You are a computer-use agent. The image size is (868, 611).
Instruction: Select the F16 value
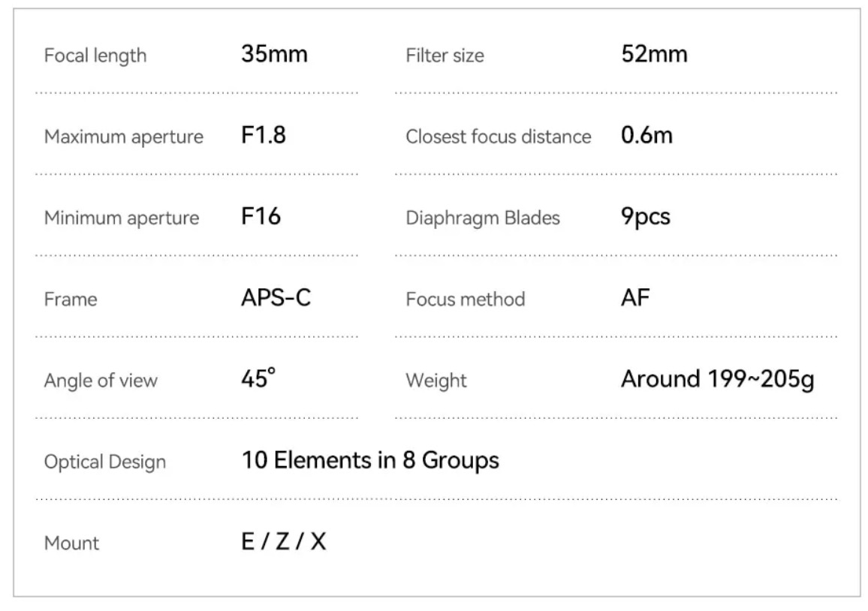click(x=261, y=216)
